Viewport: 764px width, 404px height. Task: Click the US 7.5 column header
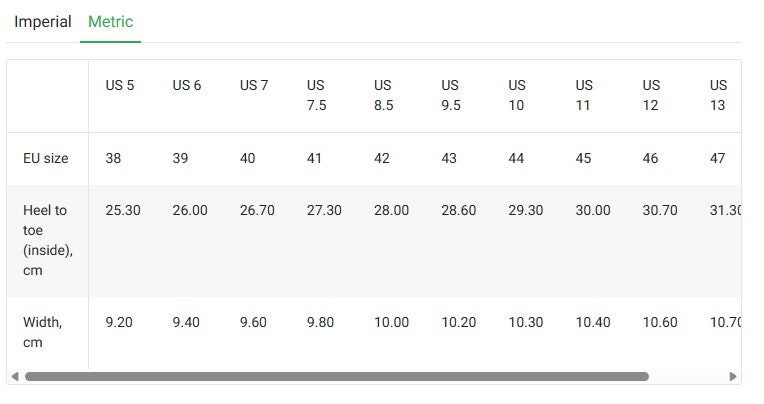pyautogui.click(x=317, y=95)
